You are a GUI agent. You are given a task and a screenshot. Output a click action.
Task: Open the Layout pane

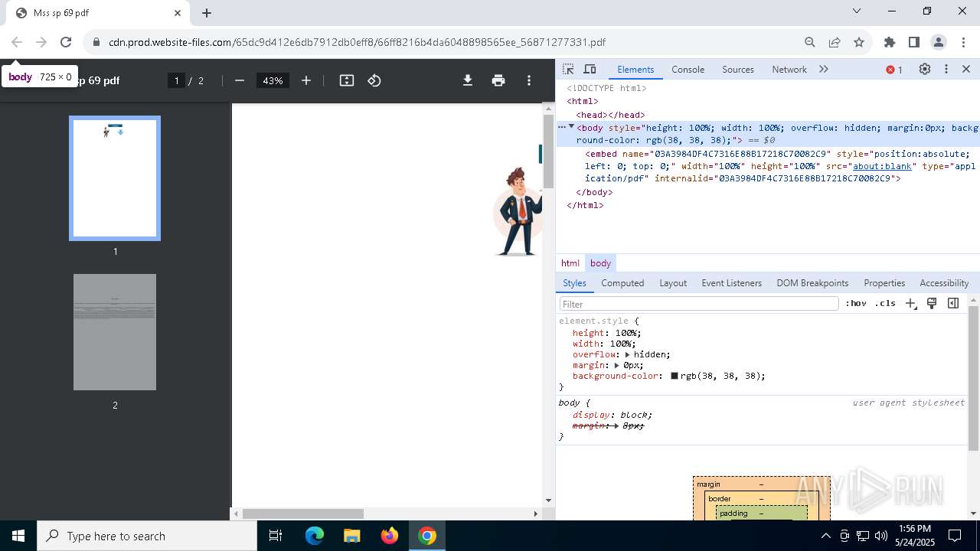(x=673, y=283)
